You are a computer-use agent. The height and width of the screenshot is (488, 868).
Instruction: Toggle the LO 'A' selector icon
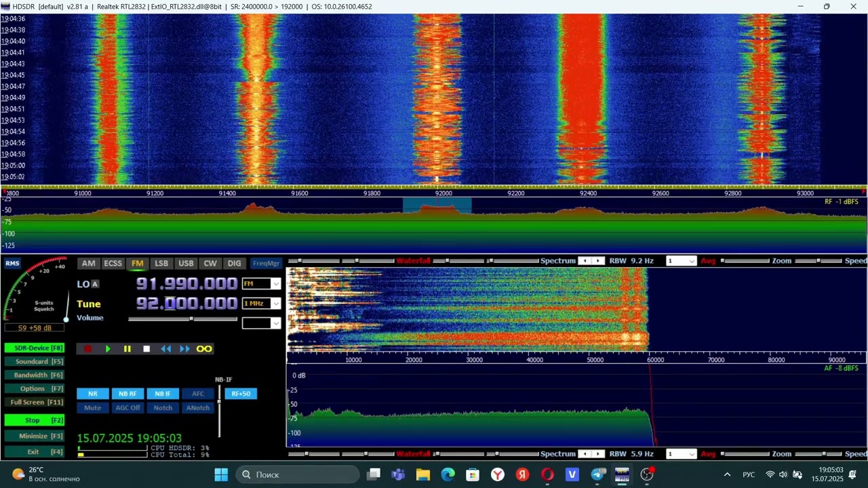(x=95, y=284)
